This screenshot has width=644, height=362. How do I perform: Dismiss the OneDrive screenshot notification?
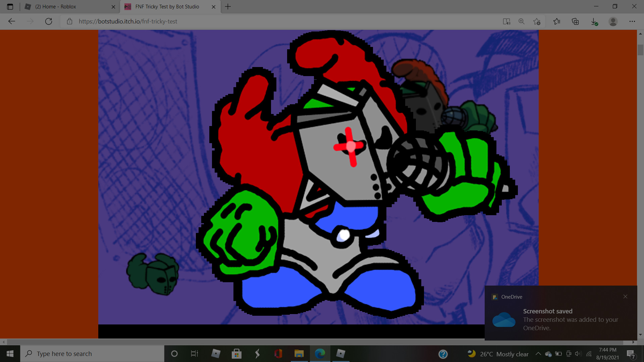625,297
